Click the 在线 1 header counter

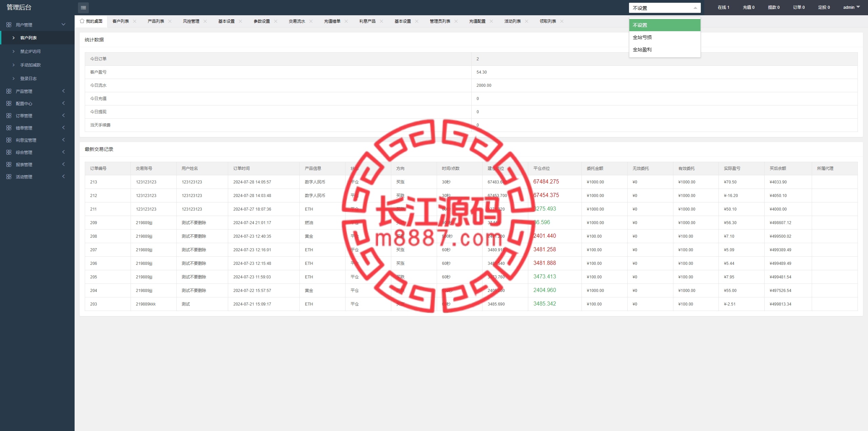[x=724, y=7]
